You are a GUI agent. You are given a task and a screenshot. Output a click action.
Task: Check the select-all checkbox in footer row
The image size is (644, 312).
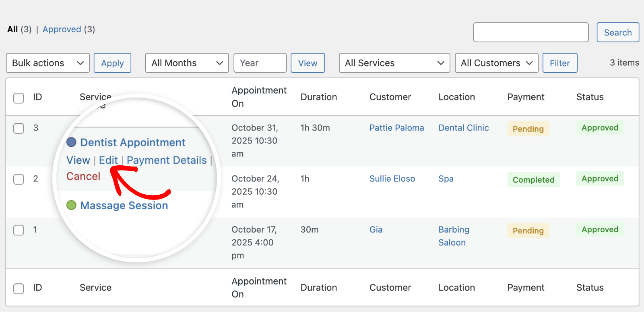click(x=19, y=289)
